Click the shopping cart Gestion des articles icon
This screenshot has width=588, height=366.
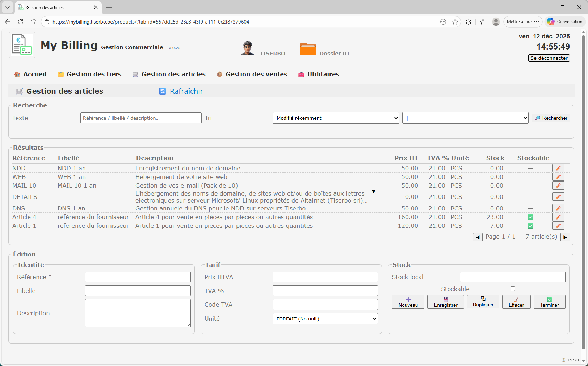(135, 74)
